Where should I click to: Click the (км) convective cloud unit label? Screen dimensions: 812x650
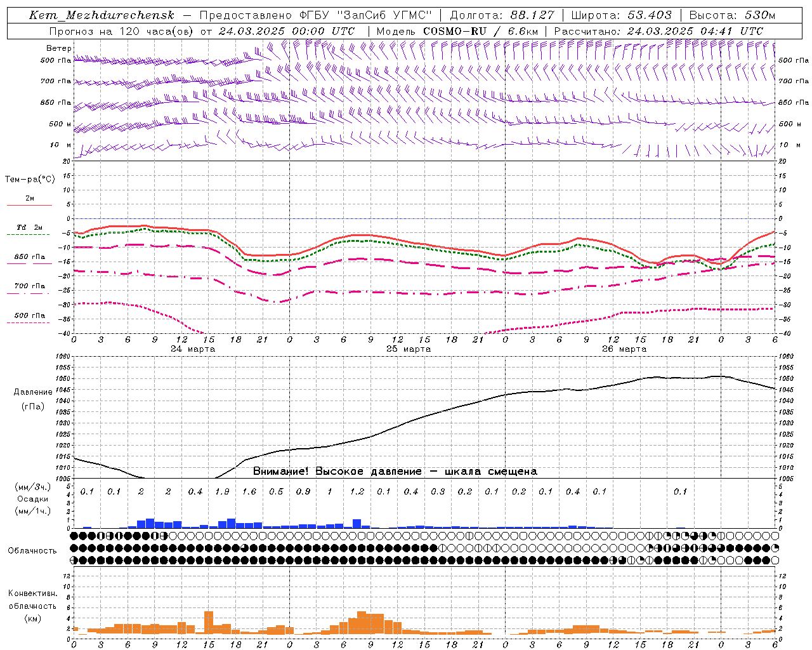(x=32, y=618)
